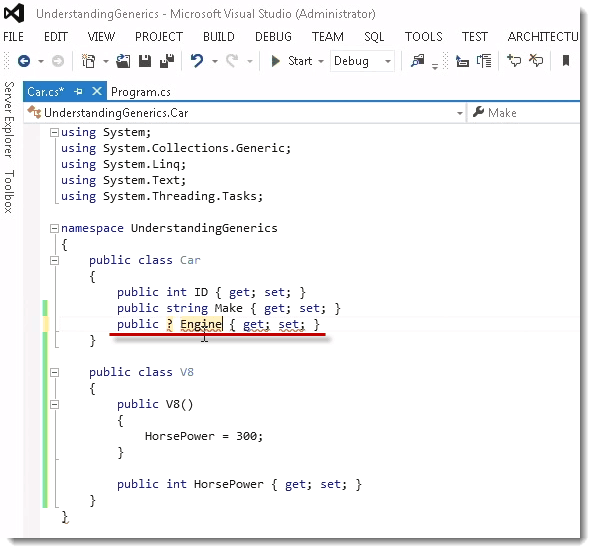Image resolution: width=595 pixels, height=553 pixels.
Task: Open the BUILD menu
Action: click(x=219, y=37)
